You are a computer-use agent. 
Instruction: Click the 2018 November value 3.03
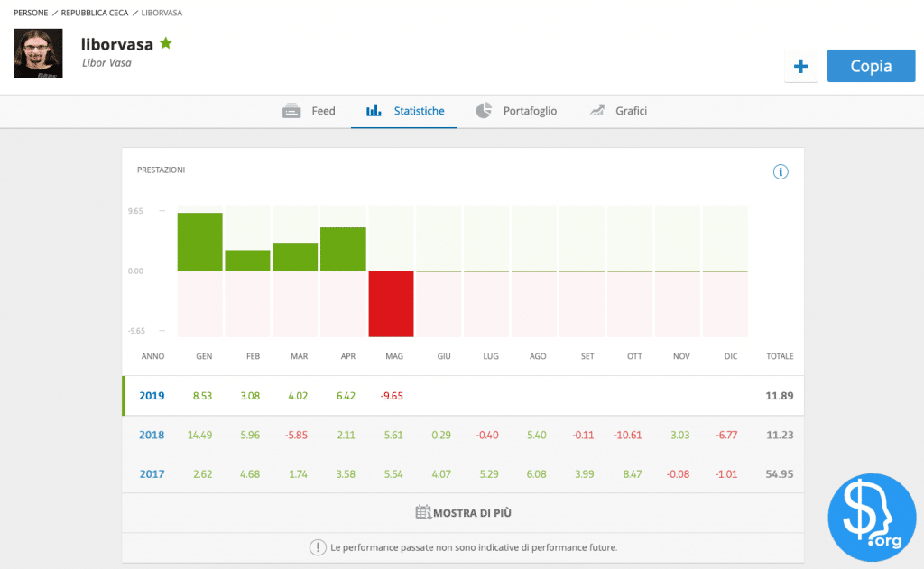[x=679, y=435]
